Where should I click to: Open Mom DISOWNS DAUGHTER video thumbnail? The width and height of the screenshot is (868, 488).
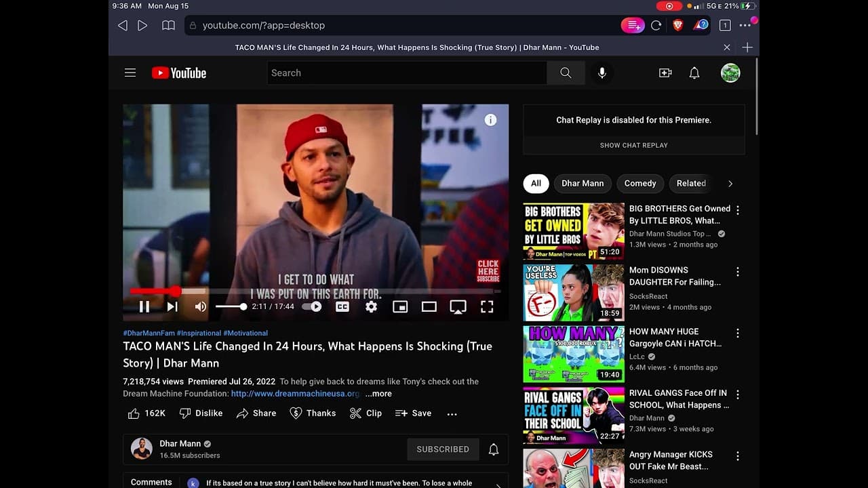tap(574, 293)
